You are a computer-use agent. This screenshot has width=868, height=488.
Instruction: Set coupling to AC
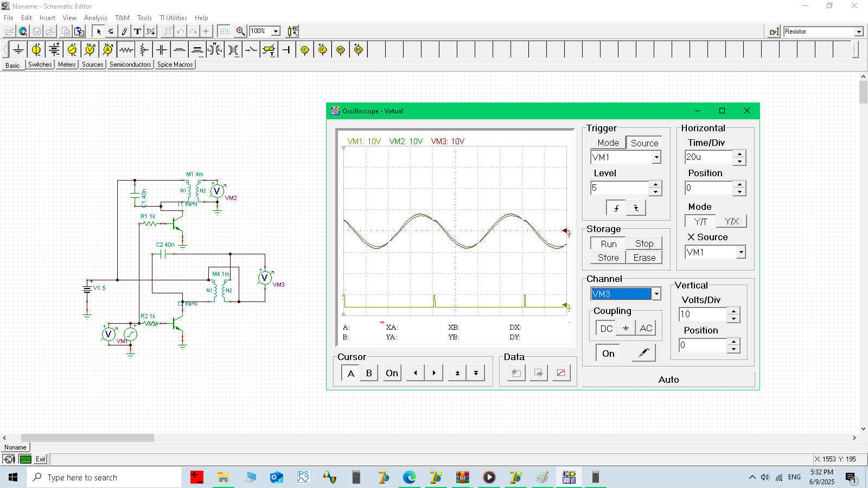[x=646, y=328]
